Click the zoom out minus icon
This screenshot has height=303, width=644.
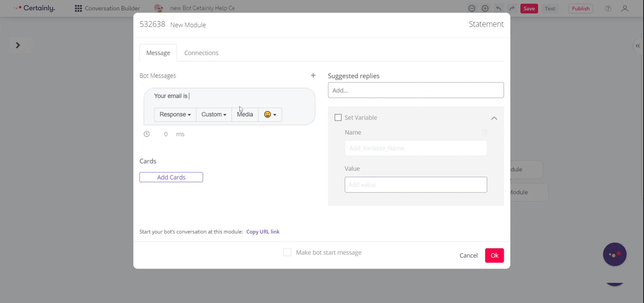(472, 8)
